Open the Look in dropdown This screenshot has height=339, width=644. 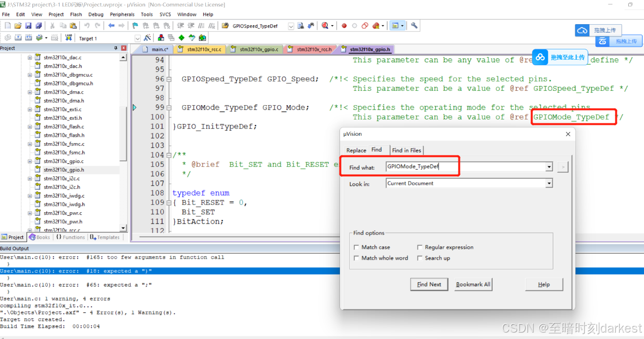tap(549, 184)
